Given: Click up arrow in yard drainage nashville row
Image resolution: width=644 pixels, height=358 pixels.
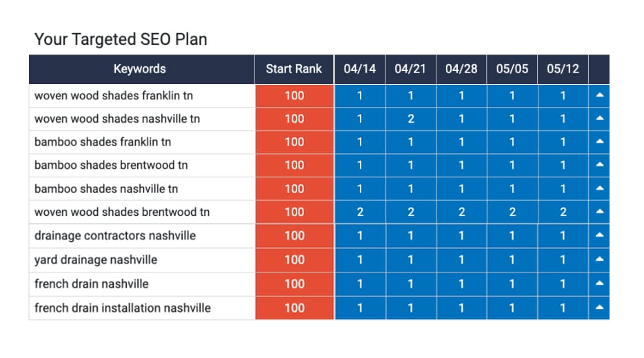Looking at the screenshot, I should [x=599, y=259].
